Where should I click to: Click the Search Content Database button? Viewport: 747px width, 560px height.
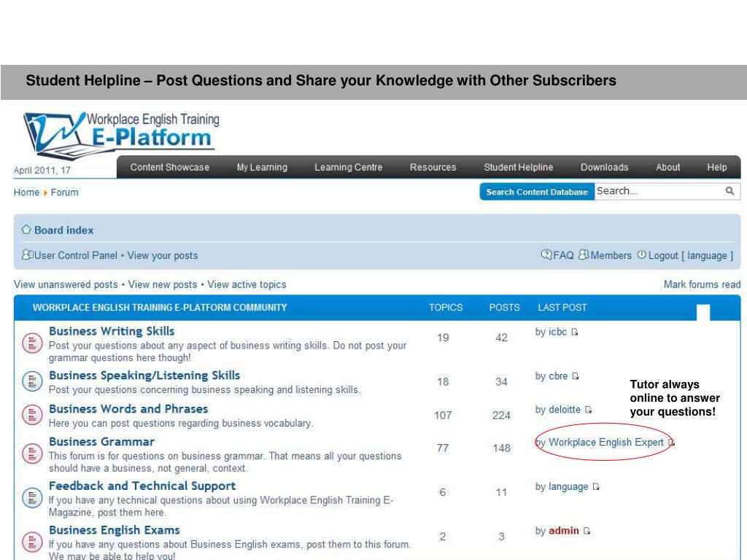(x=537, y=192)
